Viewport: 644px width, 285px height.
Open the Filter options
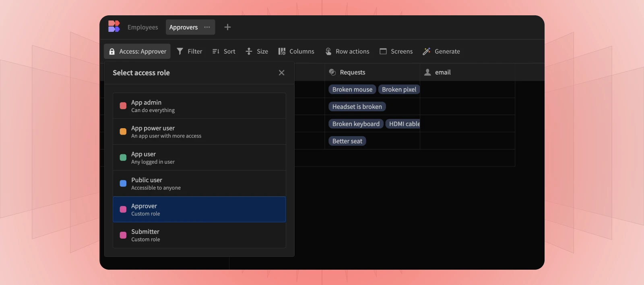click(x=190, y=51)
